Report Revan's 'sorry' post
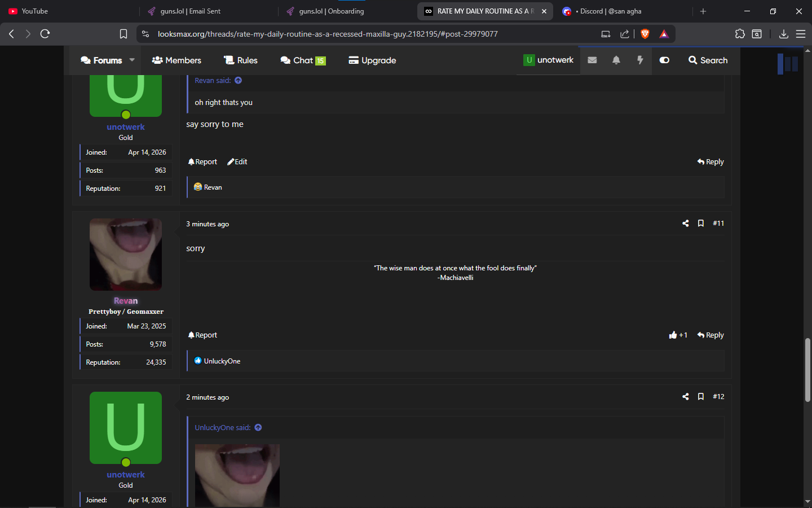812x508 pixels. pyautogui.click(x=202, y=335)
